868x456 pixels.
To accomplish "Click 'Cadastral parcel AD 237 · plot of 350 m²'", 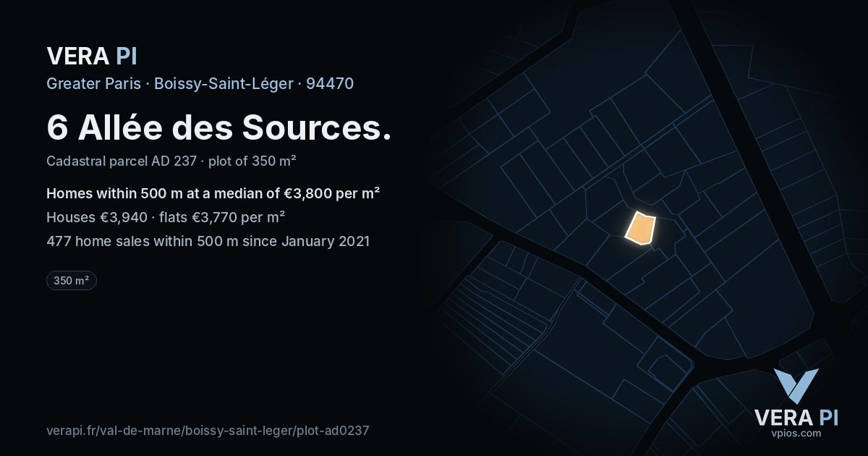I will [171, 161].
